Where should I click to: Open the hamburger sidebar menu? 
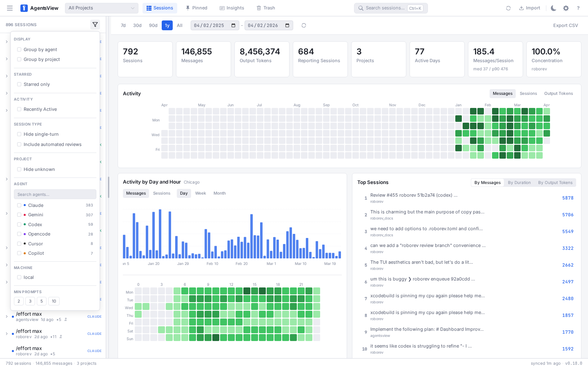pos(10,8)
